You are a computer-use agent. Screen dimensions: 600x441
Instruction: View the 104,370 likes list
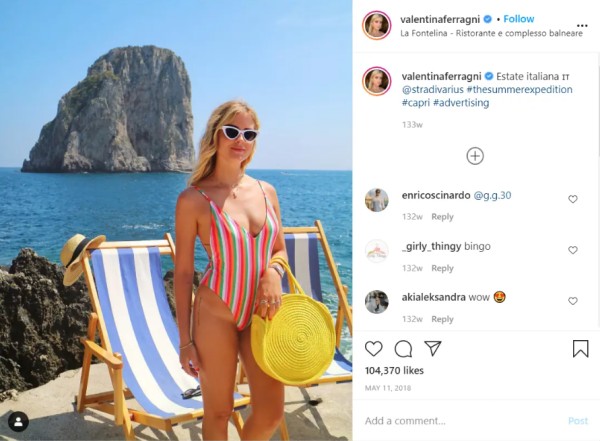pyautogui.click(x=394, y=371)
